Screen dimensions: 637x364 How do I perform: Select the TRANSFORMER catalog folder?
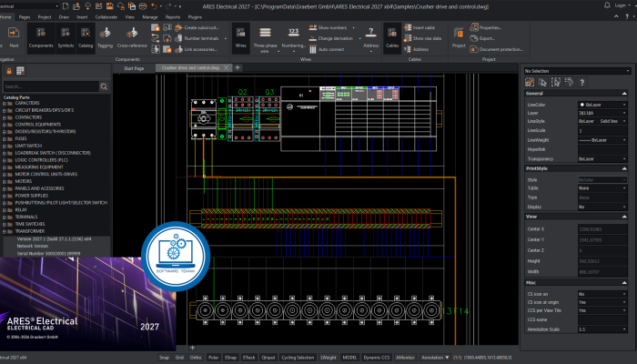[29, 231]
